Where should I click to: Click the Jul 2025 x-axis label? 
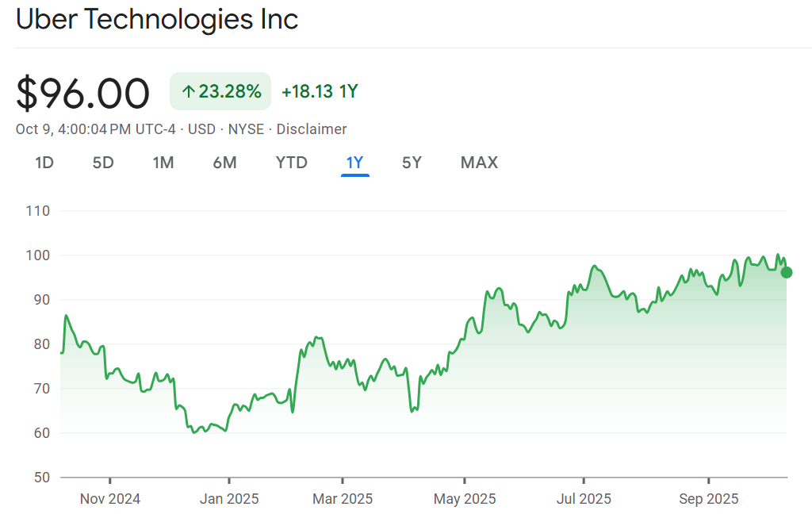(x=584, y=499)
